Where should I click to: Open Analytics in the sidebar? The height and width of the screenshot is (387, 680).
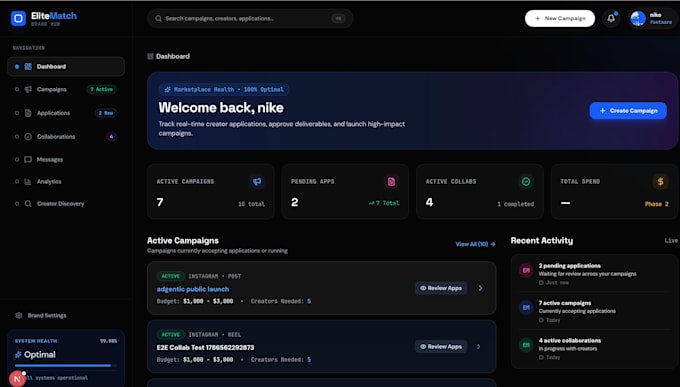[66, 181]
